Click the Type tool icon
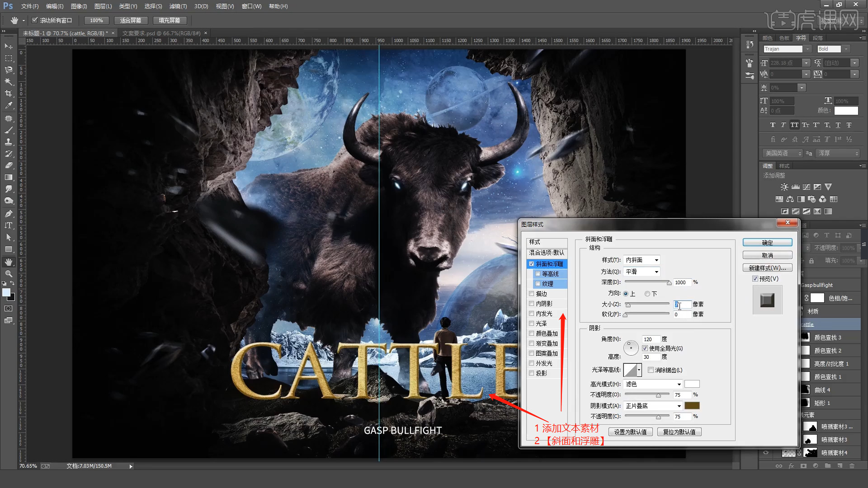The image size is (868, 488). pyautogui.click(x=8, y=225)
